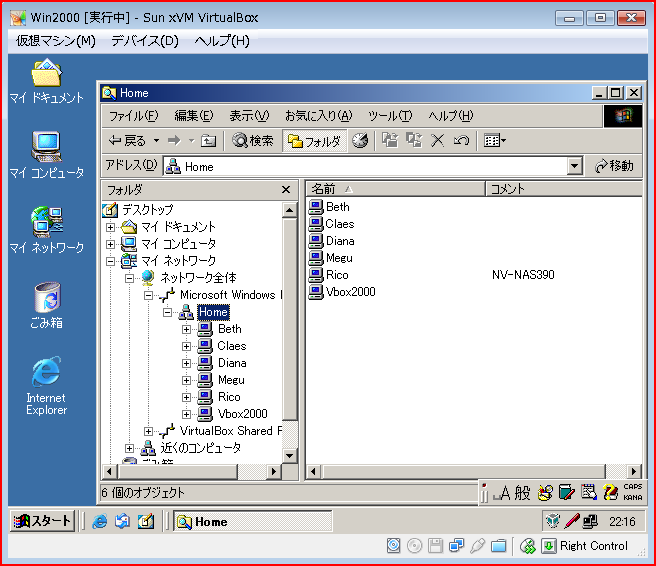Expand 近くのコンピュータ tree node
The height and width of the screenshot is (566, 656).
(130, 448)
